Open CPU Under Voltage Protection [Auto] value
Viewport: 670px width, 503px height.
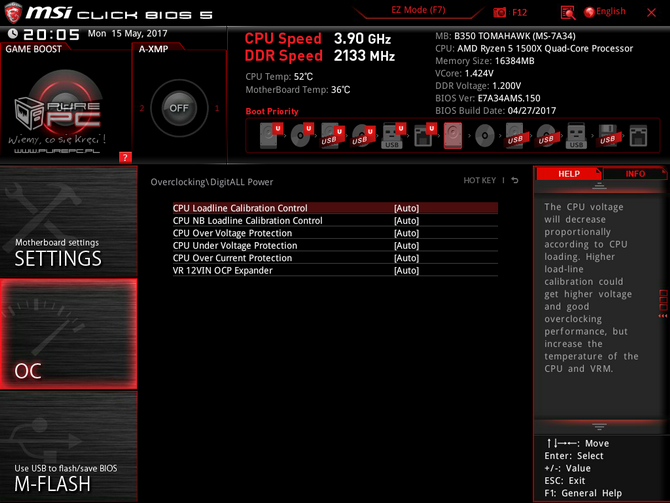pos(406,245)
